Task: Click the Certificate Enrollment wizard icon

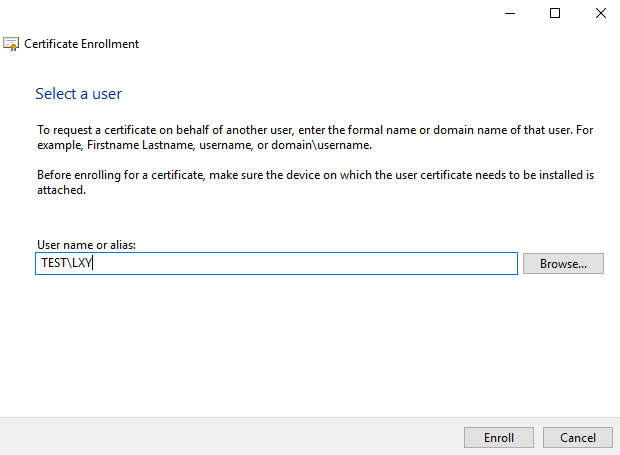Action: click(x=11, y=44)
